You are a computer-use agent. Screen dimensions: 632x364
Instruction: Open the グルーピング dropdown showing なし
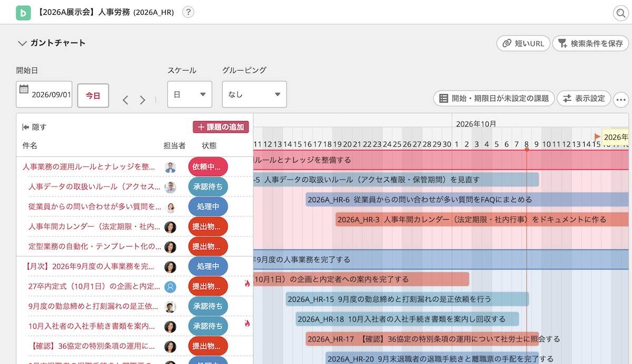(x=254, y=94)
